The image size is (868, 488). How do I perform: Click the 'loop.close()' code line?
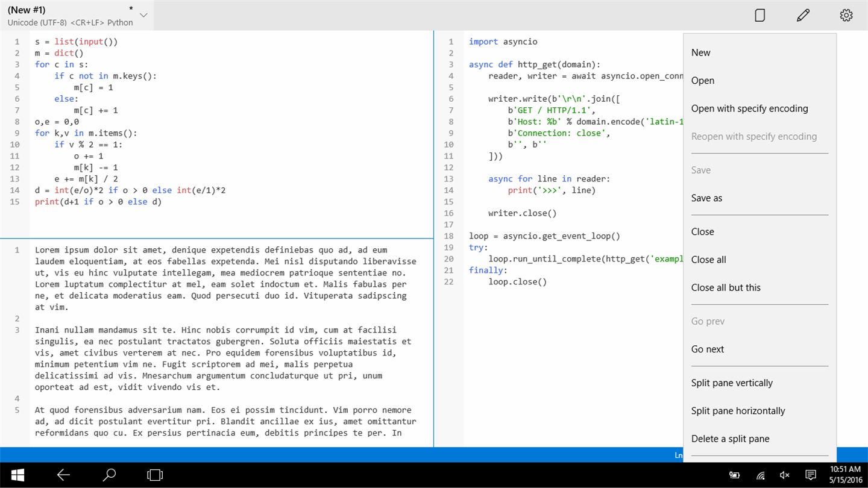click(517, 282)
